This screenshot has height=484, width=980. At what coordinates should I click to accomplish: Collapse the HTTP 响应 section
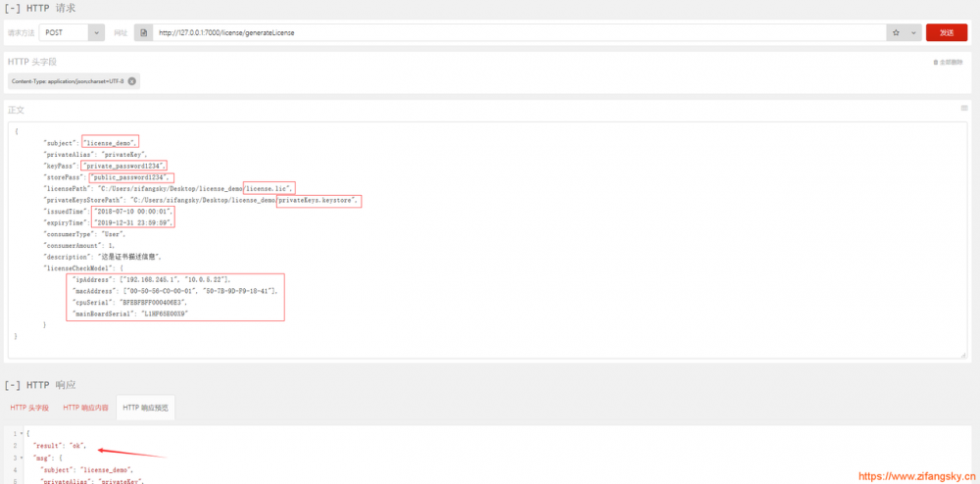click(13, 385)
